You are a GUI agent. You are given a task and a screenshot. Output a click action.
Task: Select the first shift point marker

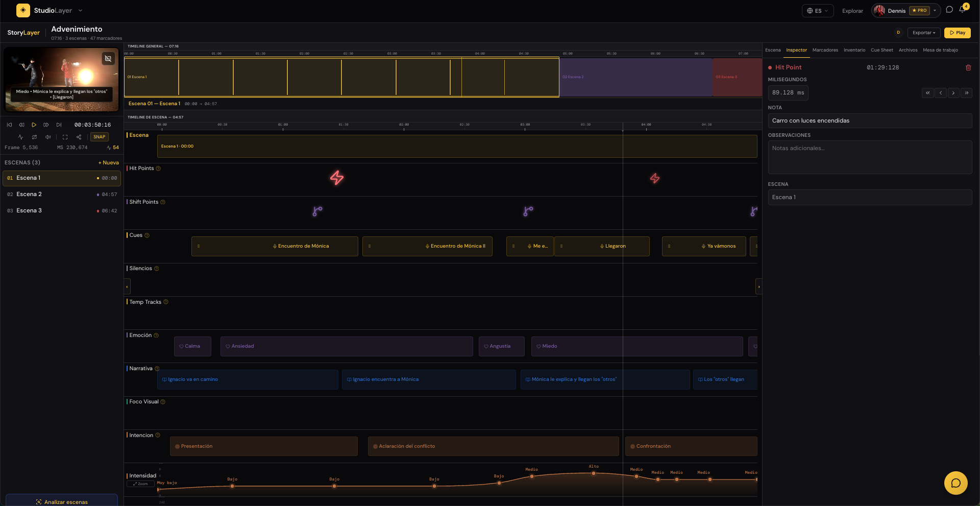317,211
